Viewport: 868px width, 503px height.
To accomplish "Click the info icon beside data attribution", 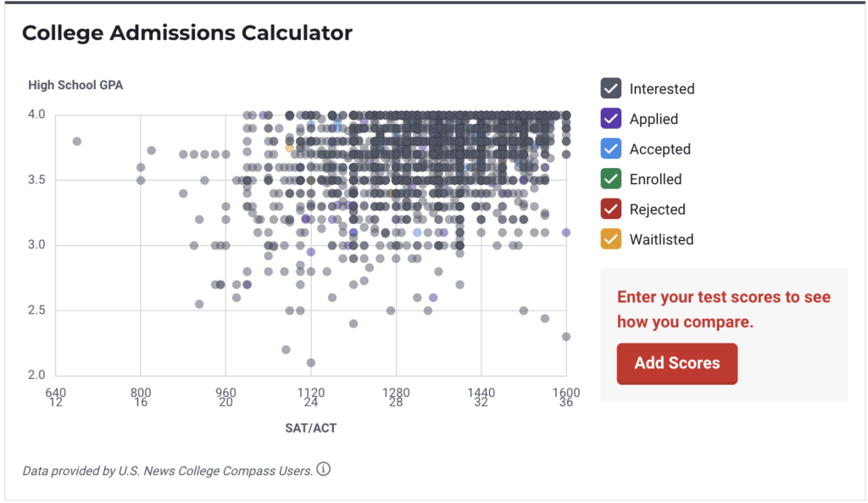I will coord(324,469).
